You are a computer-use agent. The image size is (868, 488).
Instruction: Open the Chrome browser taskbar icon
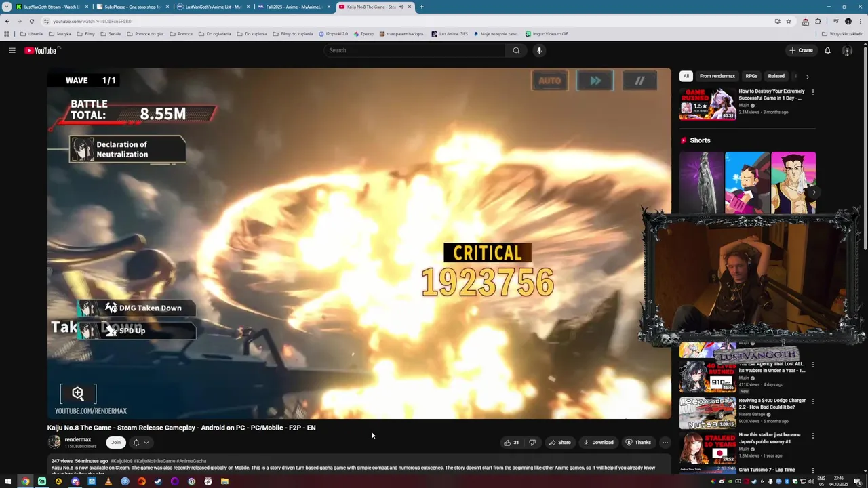click(x=25, y=481)
